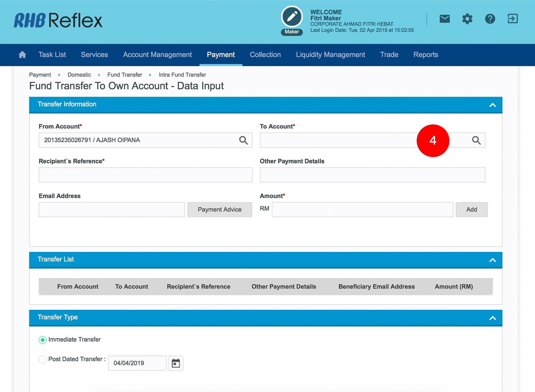535x392 pixels.
Task: Go to Fund Transfer in breadcrumb
Action: tap(125, 75)
